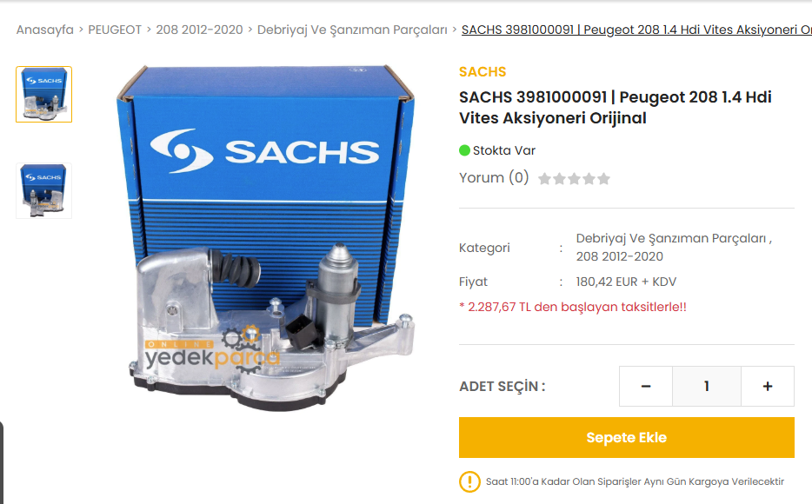Open 208 2012-2020 breadcrumb link
Viewport: 812px width, 504px height.
(199, 30)
